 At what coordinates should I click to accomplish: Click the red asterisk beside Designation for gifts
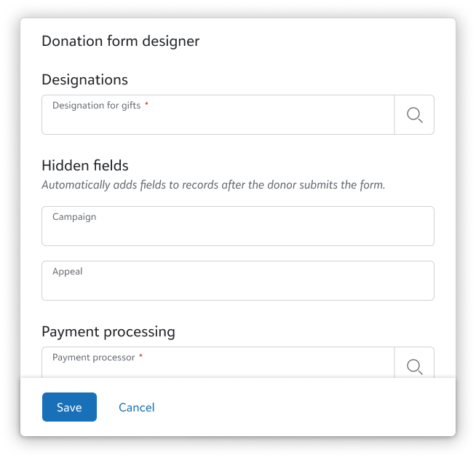point(146,105)
